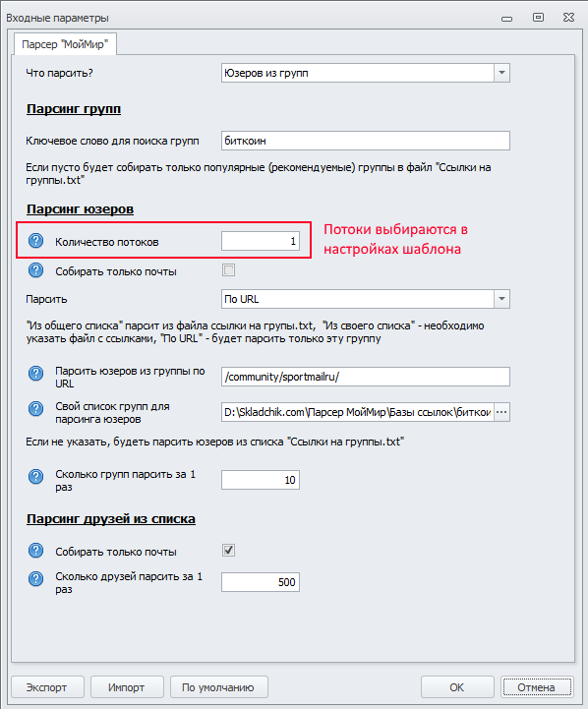Select the Парсер "МойМир" tab
The image size is (588, 709).
pyautogui.click(x=65, y=44)
